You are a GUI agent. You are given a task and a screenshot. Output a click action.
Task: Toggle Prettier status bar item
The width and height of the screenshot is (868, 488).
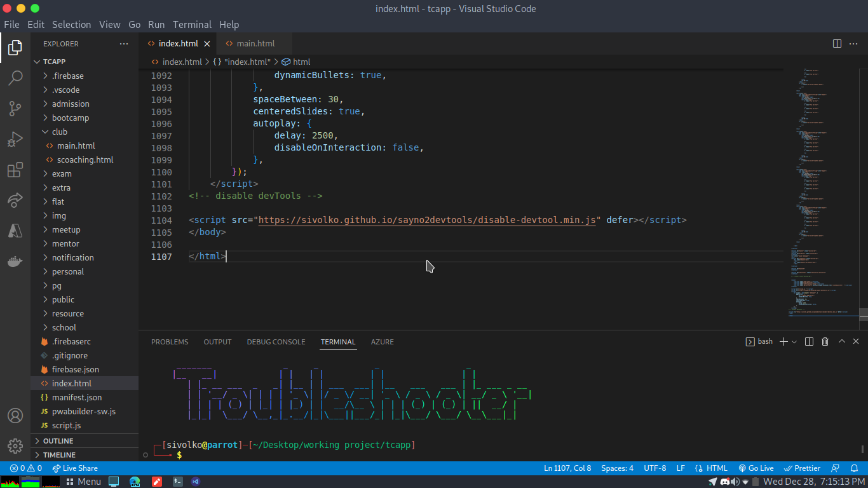pyautogui.click(x=803, y=468)
